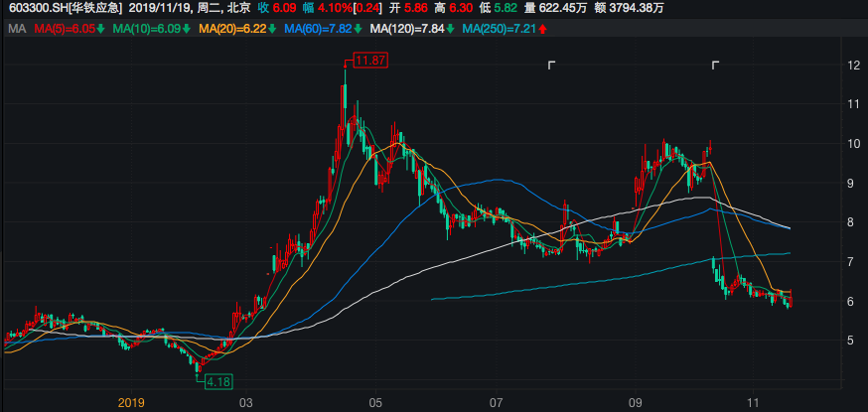Click the red up arrow beside MA(250)=7.21
868x412 pixels.
click(x=542, y=28)
